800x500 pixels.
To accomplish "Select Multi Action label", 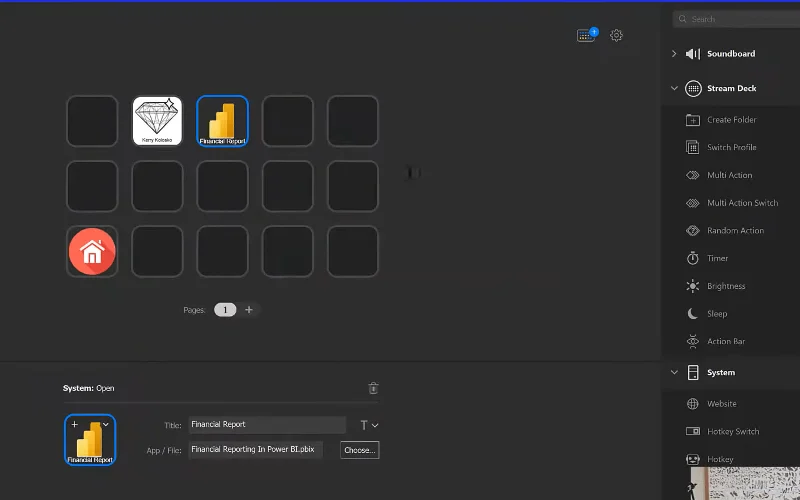I will (730, 175).
